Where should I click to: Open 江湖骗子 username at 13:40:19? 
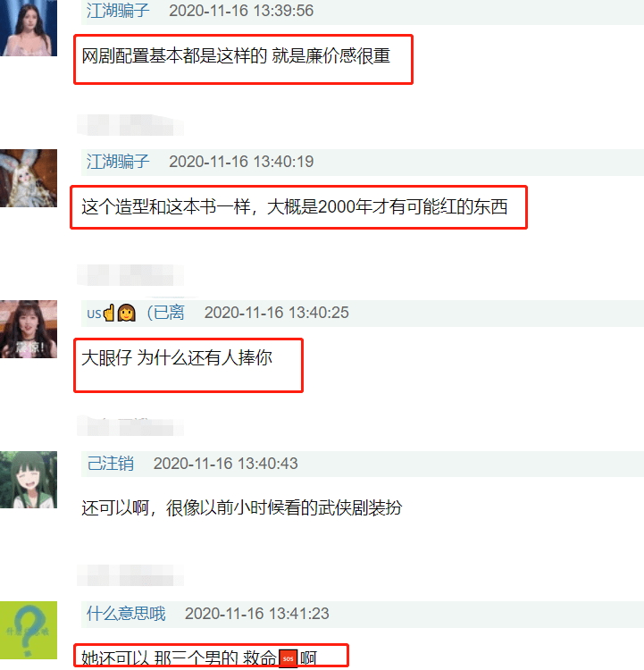coord(118,162)
